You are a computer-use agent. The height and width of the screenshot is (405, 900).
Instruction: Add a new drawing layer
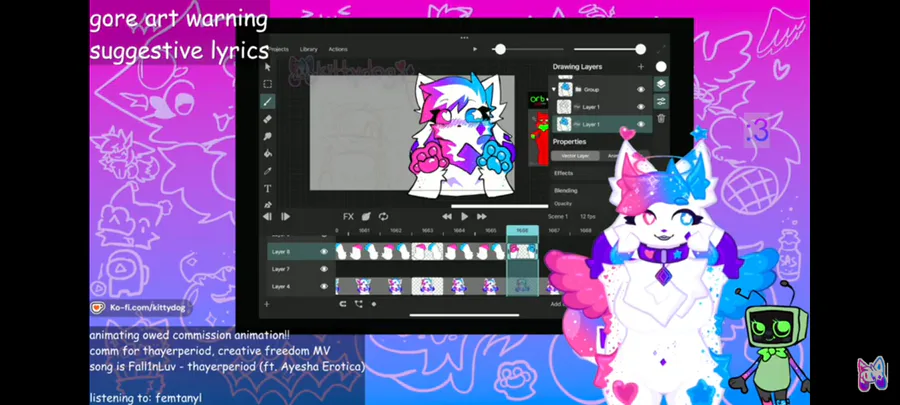pos(641,67)
